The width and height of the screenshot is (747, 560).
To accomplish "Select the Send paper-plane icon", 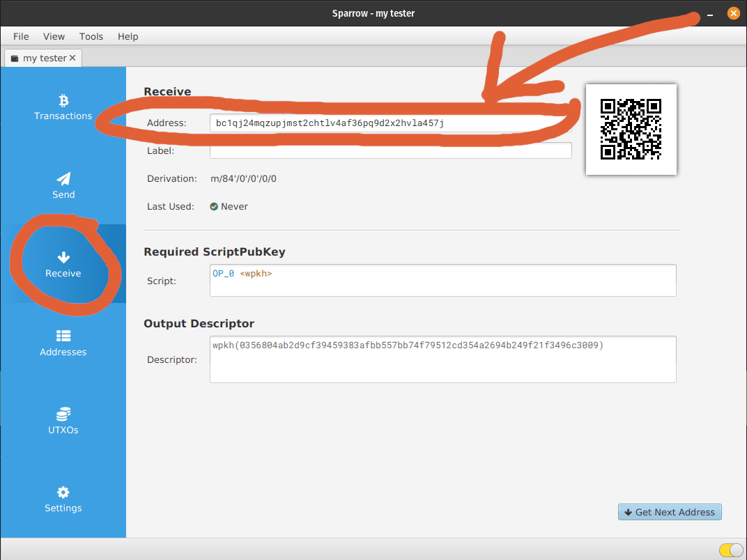I will [x=63, y=178].
